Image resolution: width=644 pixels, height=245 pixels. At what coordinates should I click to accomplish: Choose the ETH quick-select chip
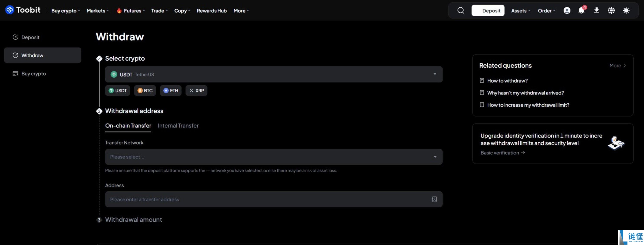[170, 90]
